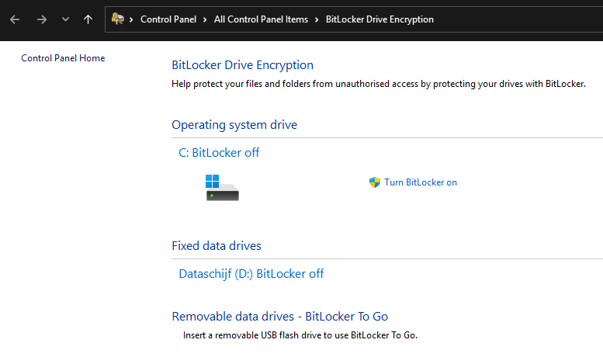Turn BitLocker on for C: drive

click(x=421, y=182)
